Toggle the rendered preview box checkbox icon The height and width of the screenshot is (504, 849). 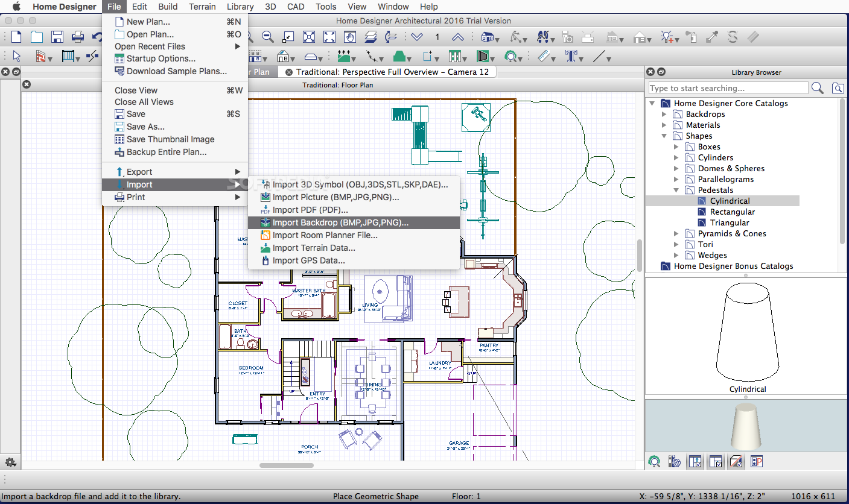tap(736, 462)
